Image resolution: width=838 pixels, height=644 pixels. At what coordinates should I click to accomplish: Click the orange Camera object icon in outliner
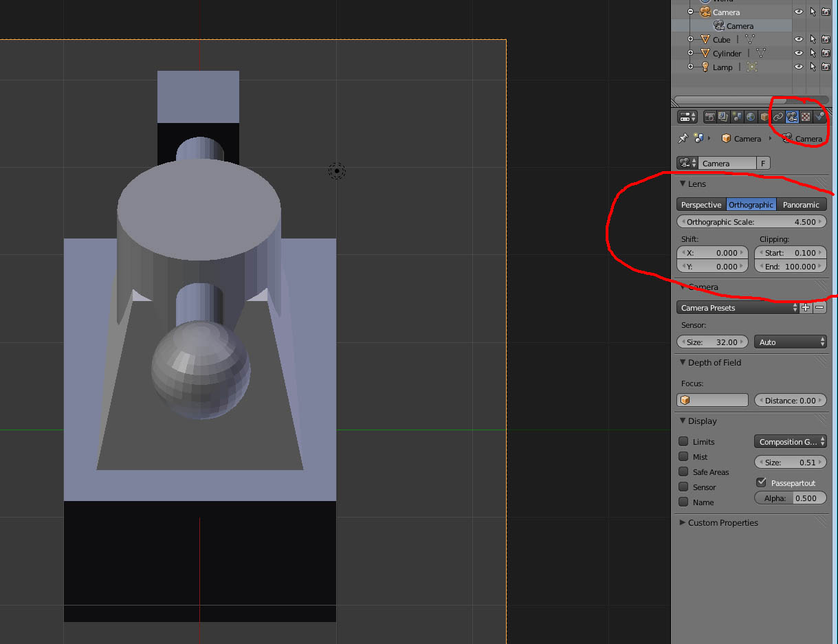point(705,12)
